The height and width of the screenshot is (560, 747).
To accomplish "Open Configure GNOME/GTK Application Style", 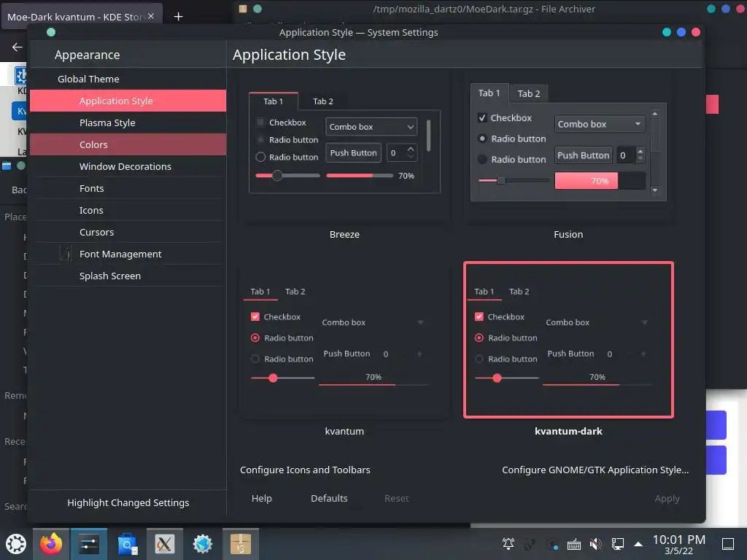I will [x=595, y=470].
